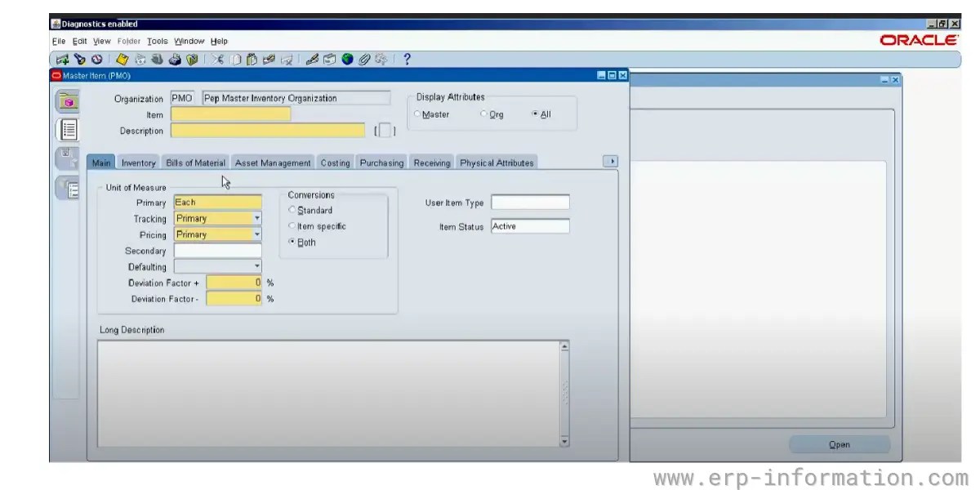Click the Open button

point(839,444)
